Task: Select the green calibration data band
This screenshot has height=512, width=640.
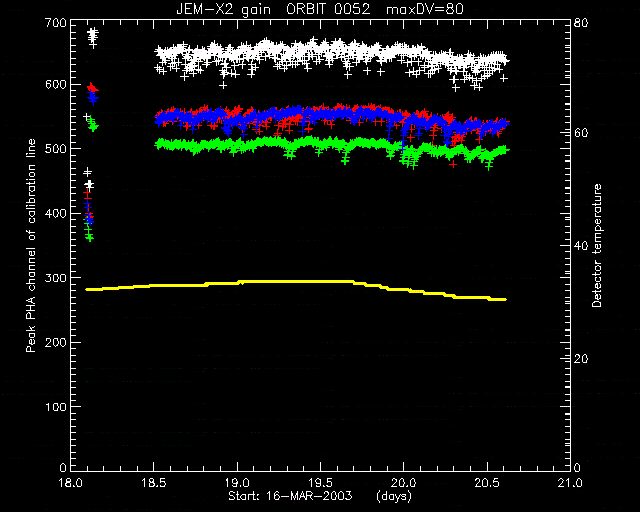Action: coord(332,152)
